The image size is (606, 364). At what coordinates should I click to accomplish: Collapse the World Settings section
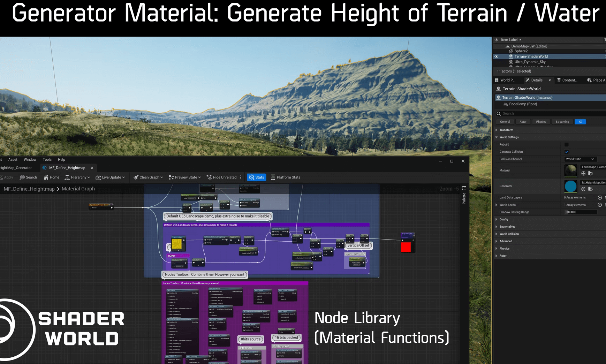point(497,137)
